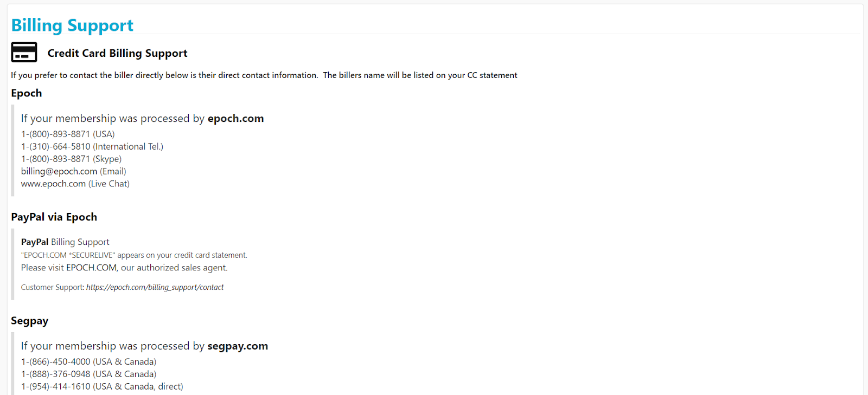This screenshot has height=395, width=868.
Task: Click Segpay direct phone 1-(954)-414-1610
Action: (x=56, y=386)
